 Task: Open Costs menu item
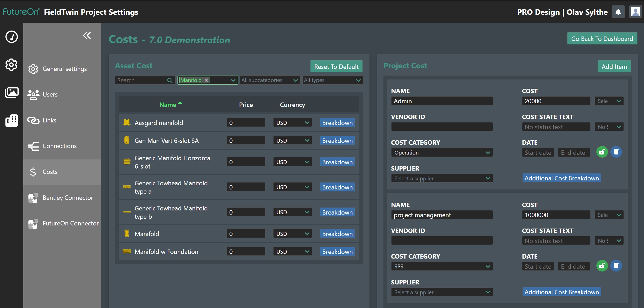[x=62, y=172]
